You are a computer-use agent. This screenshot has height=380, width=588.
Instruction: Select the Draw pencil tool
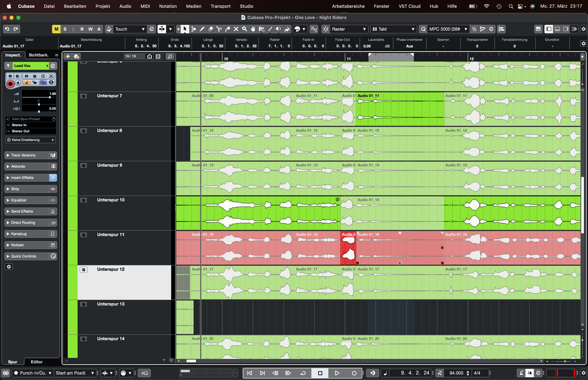pos(202,29)
